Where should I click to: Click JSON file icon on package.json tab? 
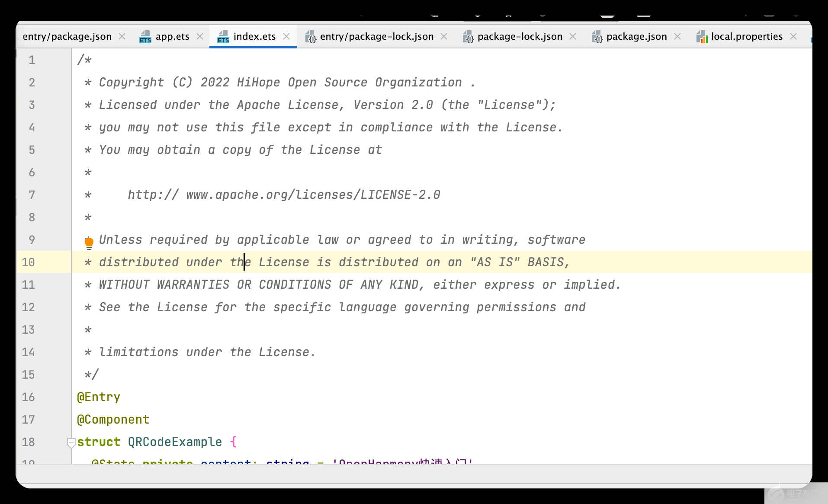tap(597, 37)
